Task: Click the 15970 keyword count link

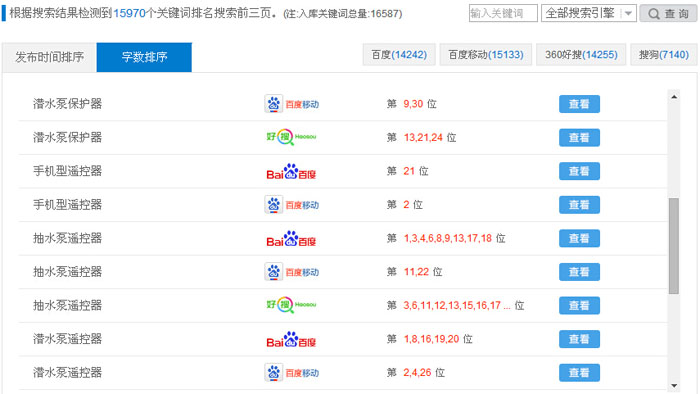Action: 129,13
